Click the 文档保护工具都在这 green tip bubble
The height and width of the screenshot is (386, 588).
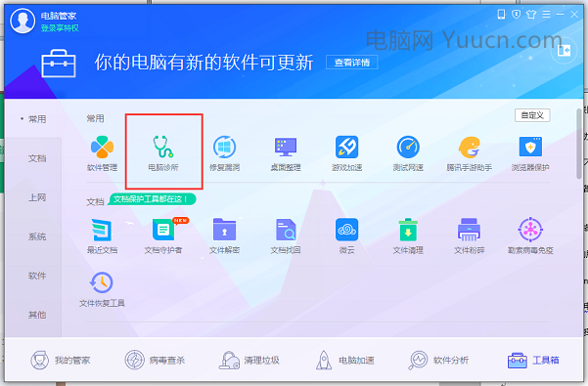[151, 199]
